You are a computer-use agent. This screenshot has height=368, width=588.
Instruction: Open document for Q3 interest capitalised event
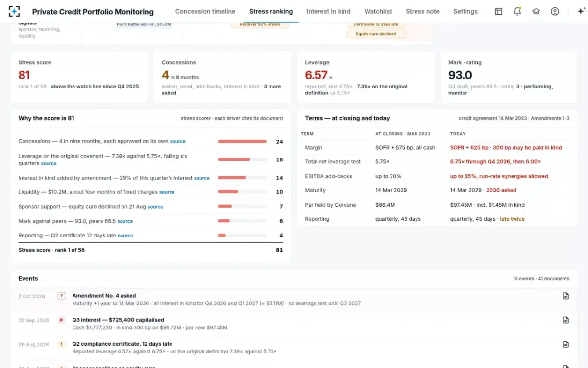pyautogui.click(x=566, y=320)
